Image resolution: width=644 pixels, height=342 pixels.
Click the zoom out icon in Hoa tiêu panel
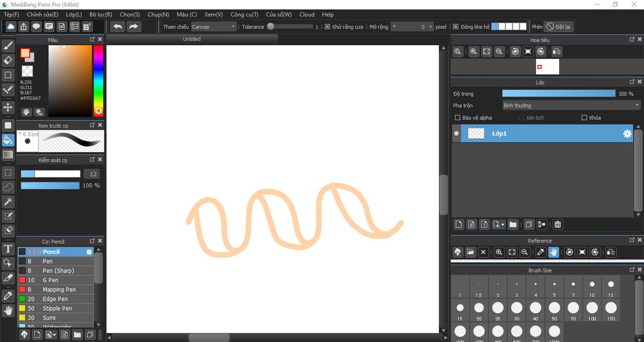coord(499,52)
